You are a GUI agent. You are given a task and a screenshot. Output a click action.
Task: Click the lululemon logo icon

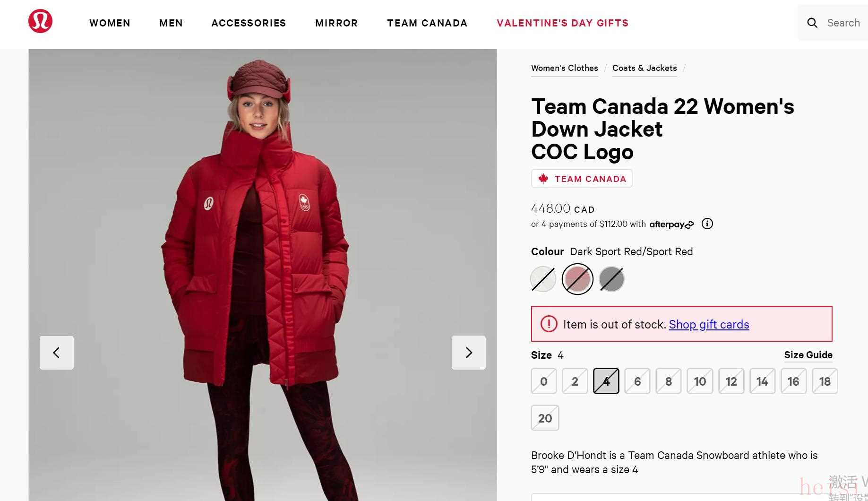pyautogui.click(x=40, y=21)
